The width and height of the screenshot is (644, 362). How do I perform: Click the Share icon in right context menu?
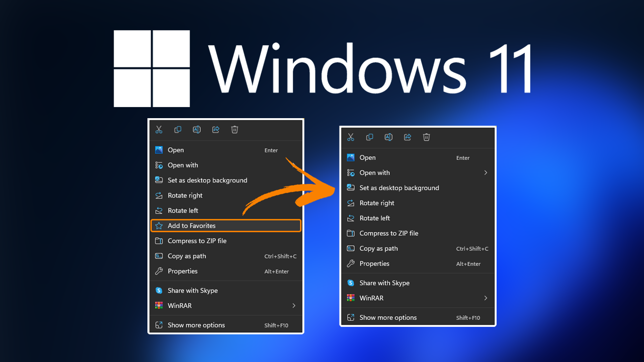click(x=408, y=137)
